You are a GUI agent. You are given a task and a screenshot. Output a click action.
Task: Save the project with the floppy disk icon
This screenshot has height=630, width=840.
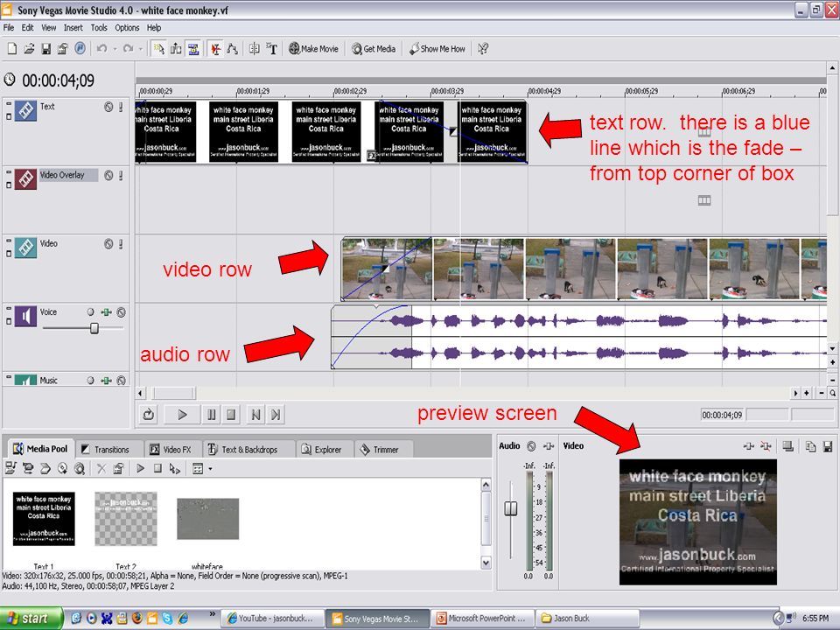(46, 49)
